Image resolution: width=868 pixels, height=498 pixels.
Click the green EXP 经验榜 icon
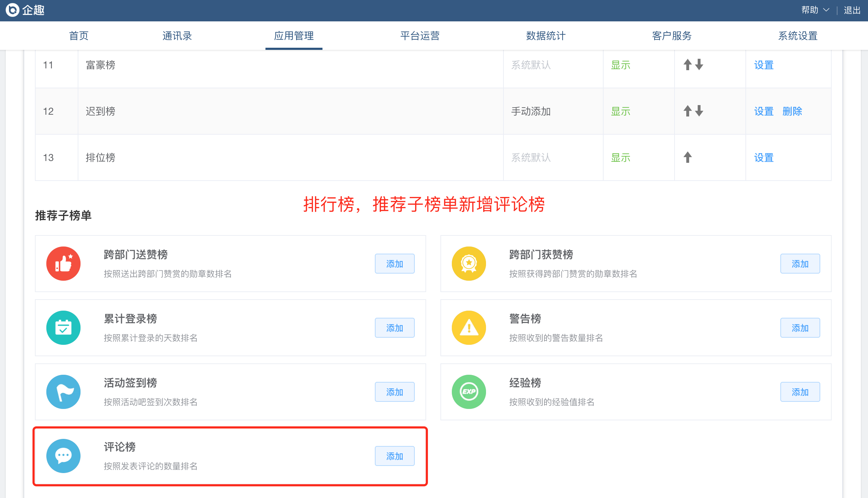pyautogui.click(x=469, y=392)
